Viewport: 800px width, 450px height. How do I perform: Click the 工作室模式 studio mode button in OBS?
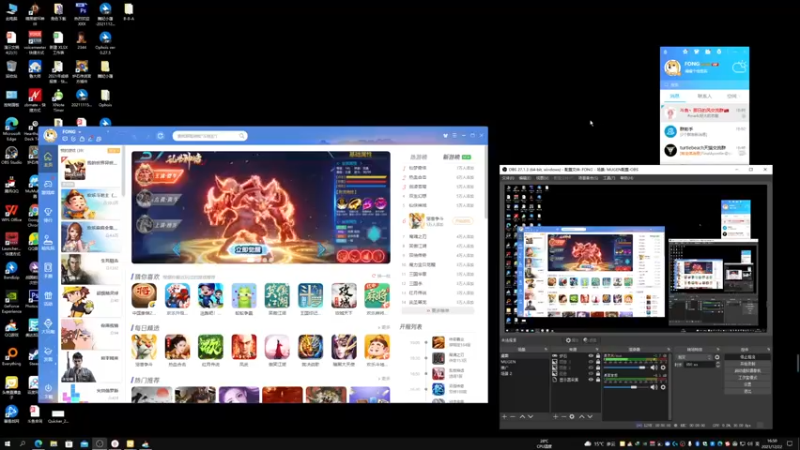[x=748, y=378]
